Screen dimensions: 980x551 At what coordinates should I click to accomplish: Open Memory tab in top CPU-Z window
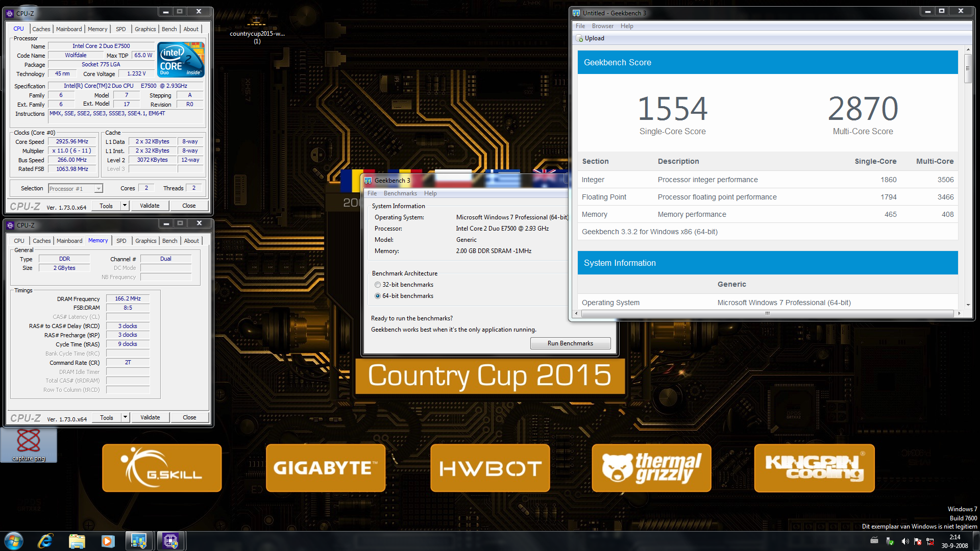97,29
